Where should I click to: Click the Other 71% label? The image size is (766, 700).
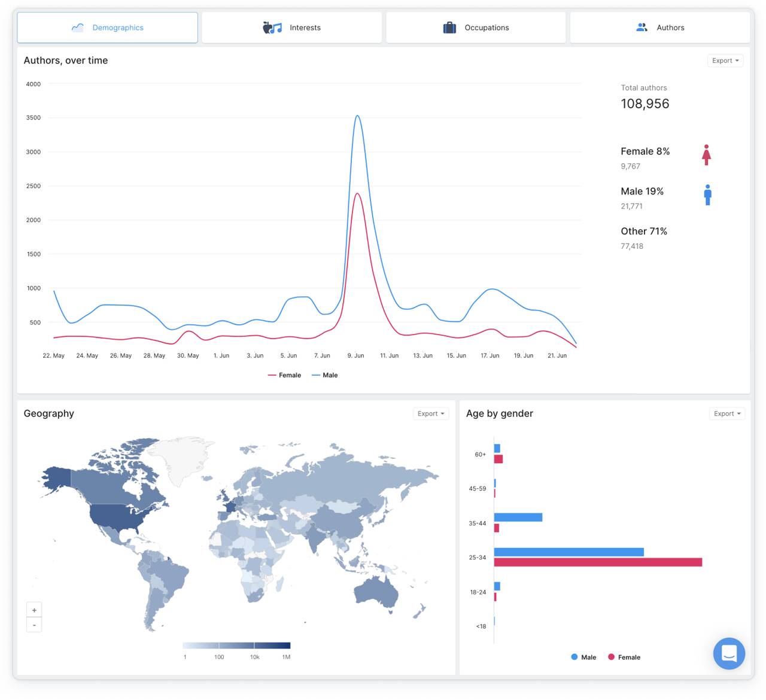tap(644, 231)
